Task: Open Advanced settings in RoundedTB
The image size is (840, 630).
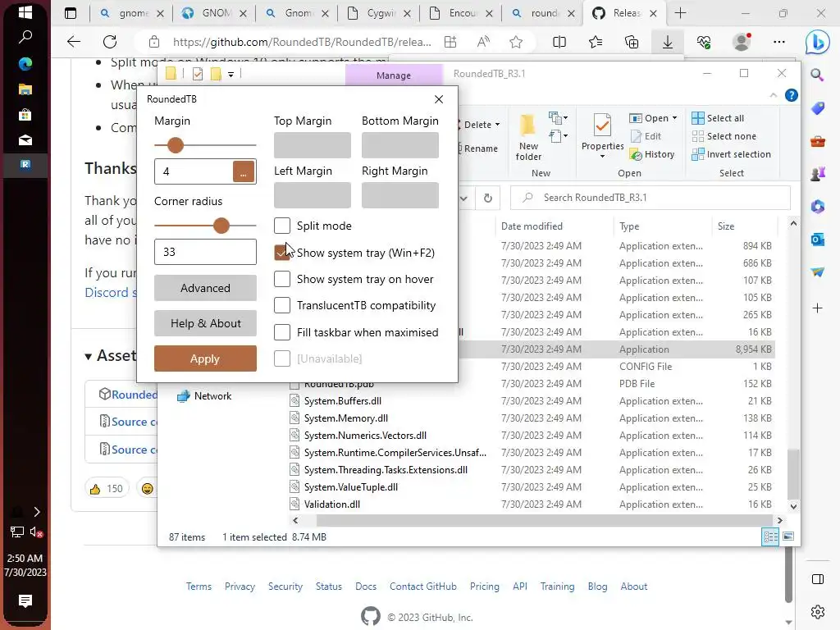Action: [205, 288]
